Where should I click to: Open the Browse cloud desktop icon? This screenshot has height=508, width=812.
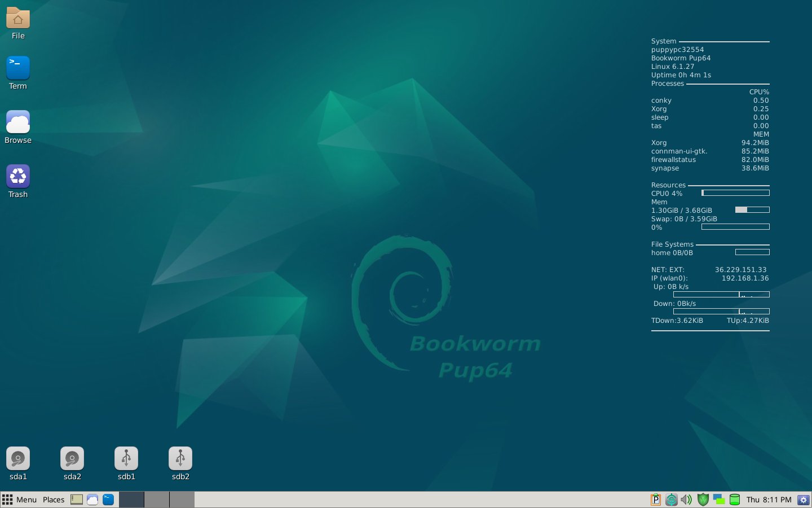(x=18, y=122)
